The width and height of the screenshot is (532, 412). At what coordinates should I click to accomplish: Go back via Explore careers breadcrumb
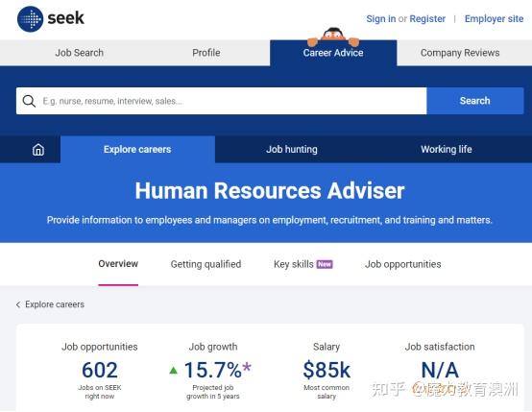[55, 304]
